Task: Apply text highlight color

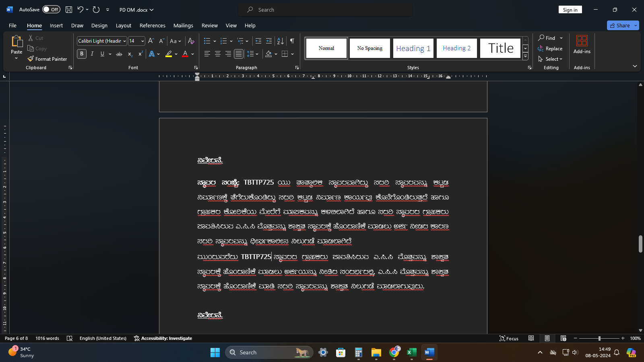Action: pyautogui.click(x=169, y=54)
